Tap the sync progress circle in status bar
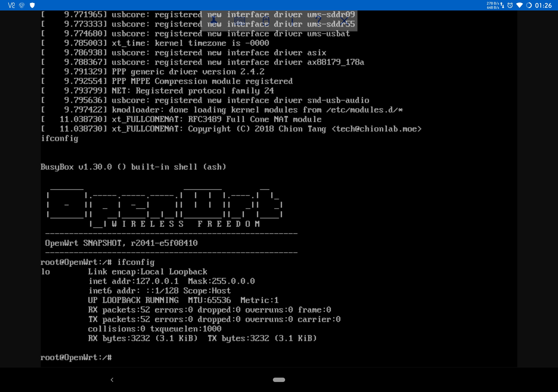Screen dimensions: 558x392 pyautogui.click(x=529, y=5)
